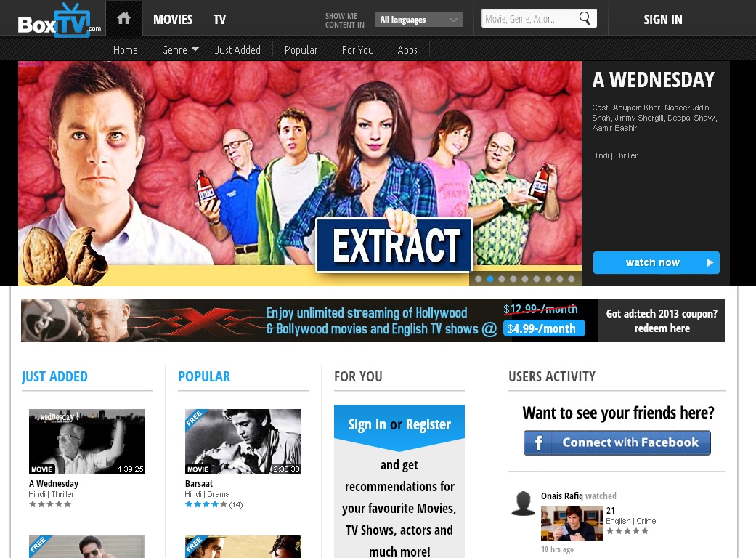Click the MOVIE badge on A Wednesday thumbnail

41,469
